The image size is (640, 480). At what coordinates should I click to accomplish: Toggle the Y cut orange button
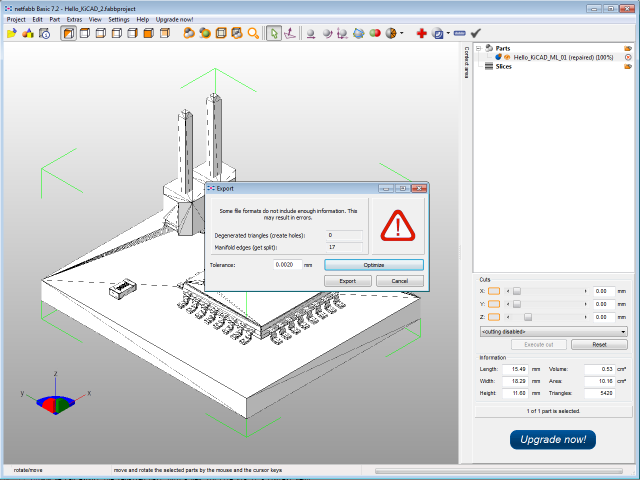(494, 304)
